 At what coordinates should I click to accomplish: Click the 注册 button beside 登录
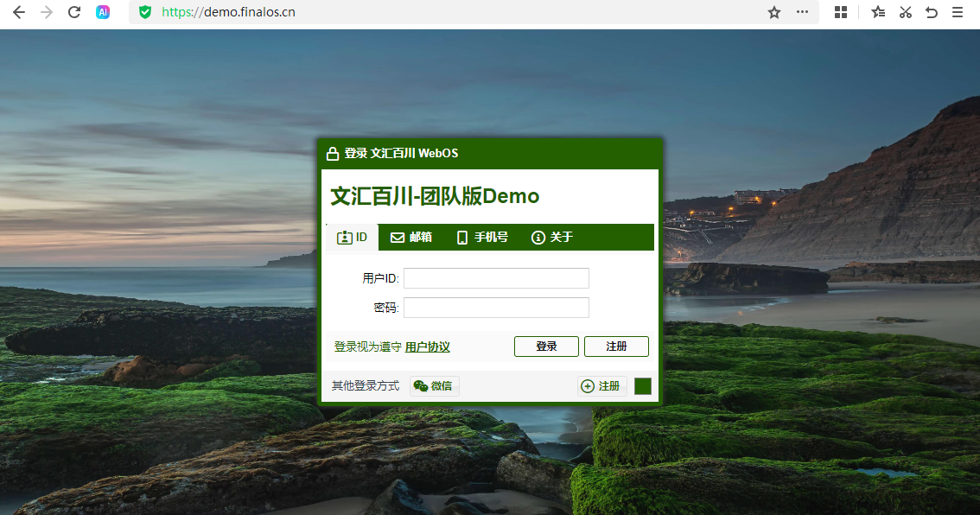coord(616,347)
